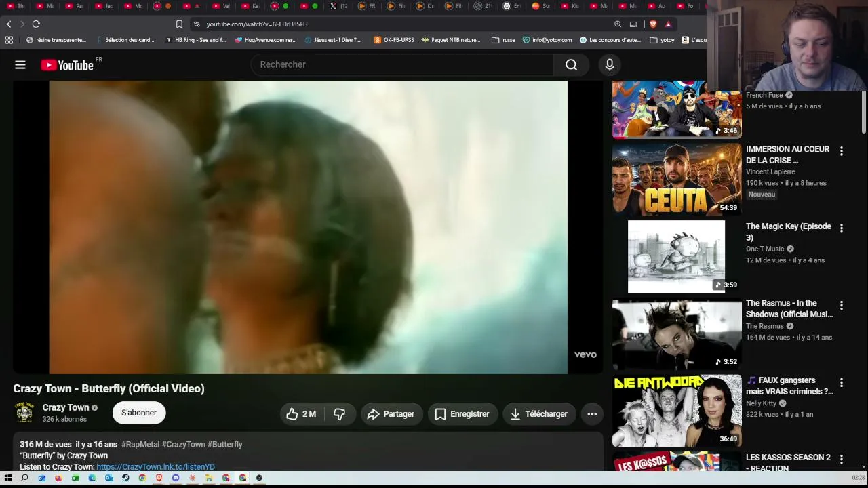Screen dimensions: 868x488
Task: Open the Brave Shields icon
Action: click(x=653, y=24)
